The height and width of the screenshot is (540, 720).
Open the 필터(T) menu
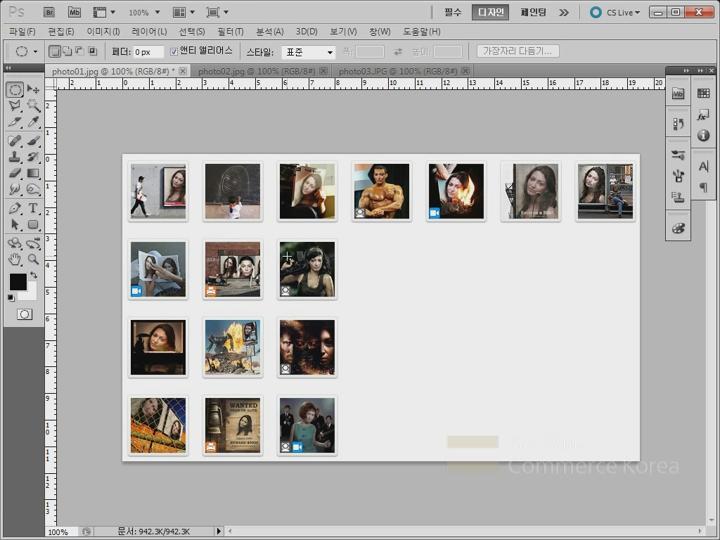click(231, 32)
